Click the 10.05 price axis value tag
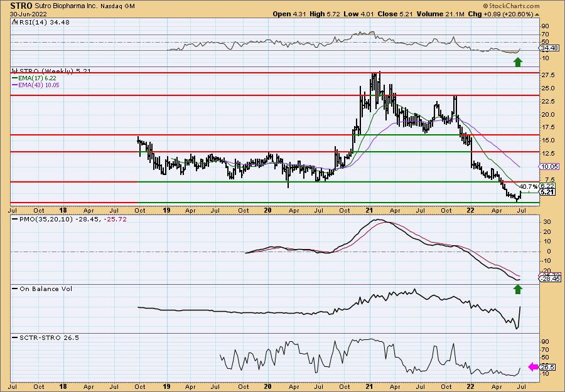The image size is (565, 392). click(x=549, y=166)
